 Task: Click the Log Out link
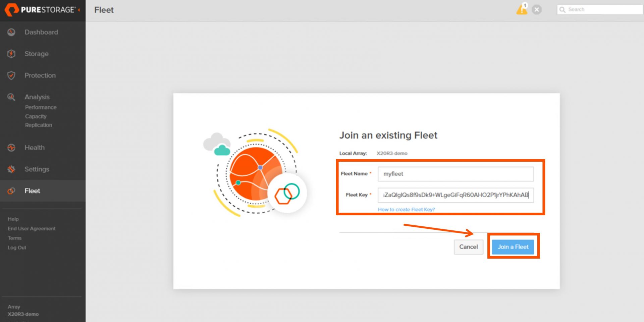pos(17,248)
